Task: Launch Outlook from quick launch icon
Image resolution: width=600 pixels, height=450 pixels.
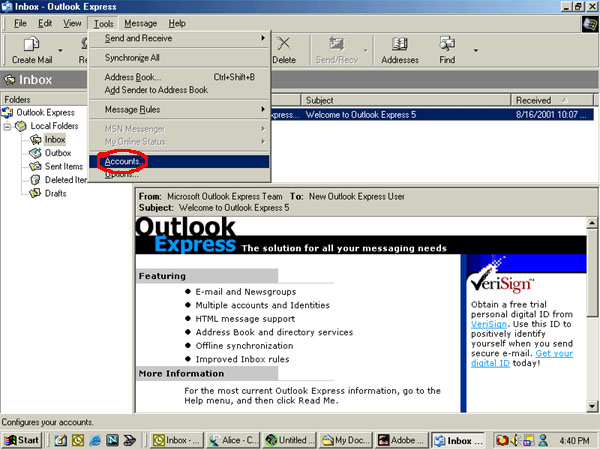Action: coord(78,440)
